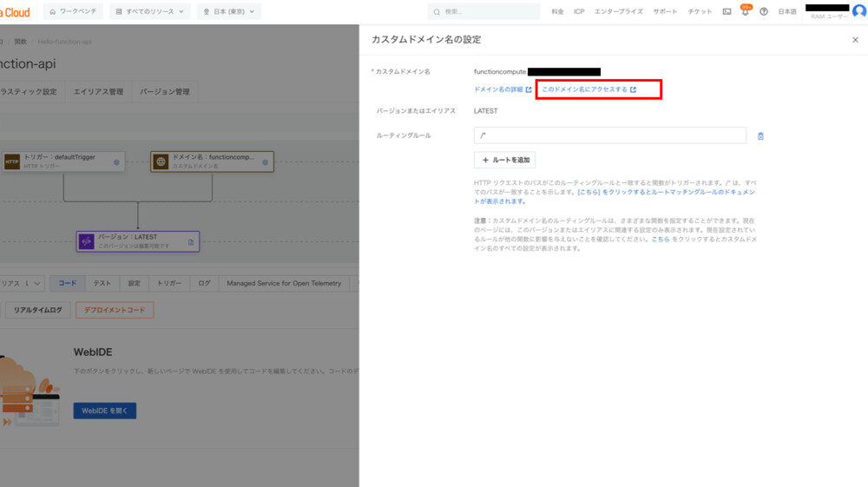Image resolution: width=868 pixels, height=487 pixels.
Task: Open the notifications bell icon
Action: point(745,12)
